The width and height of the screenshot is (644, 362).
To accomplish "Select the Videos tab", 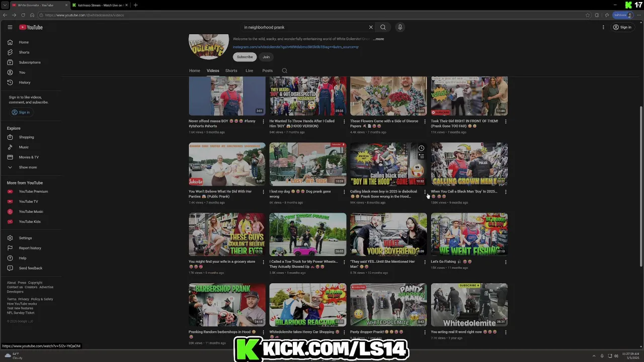I will coord(213,71).
